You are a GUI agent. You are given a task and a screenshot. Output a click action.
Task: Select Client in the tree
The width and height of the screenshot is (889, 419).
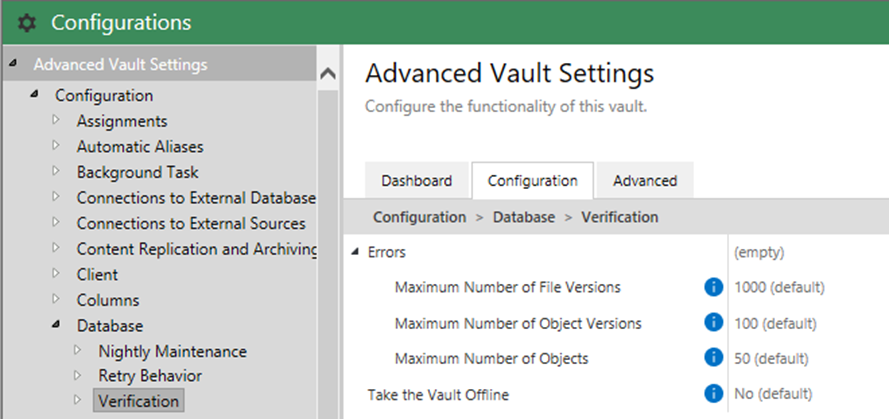(98, 274)
